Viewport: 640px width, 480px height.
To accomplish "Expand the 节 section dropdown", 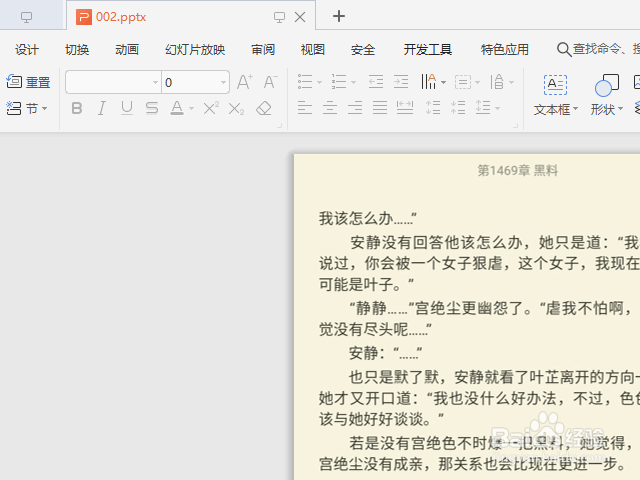I will (44, 109).
